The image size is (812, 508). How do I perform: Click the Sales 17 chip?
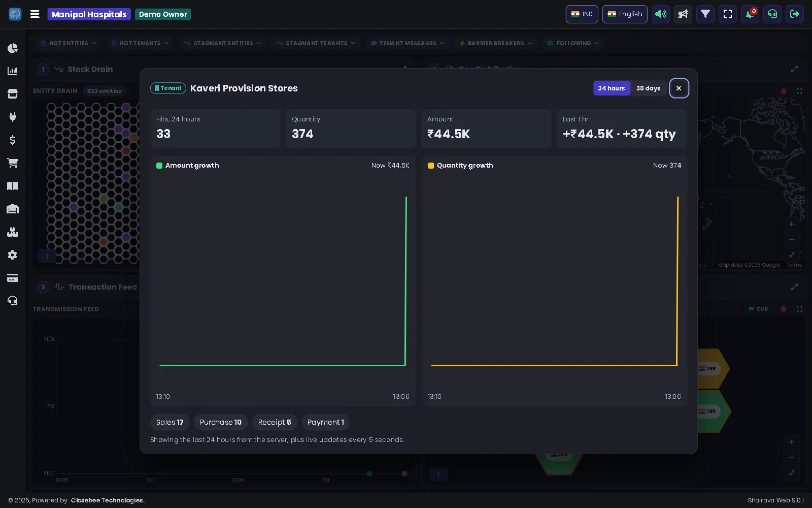[x=170, y=422]
